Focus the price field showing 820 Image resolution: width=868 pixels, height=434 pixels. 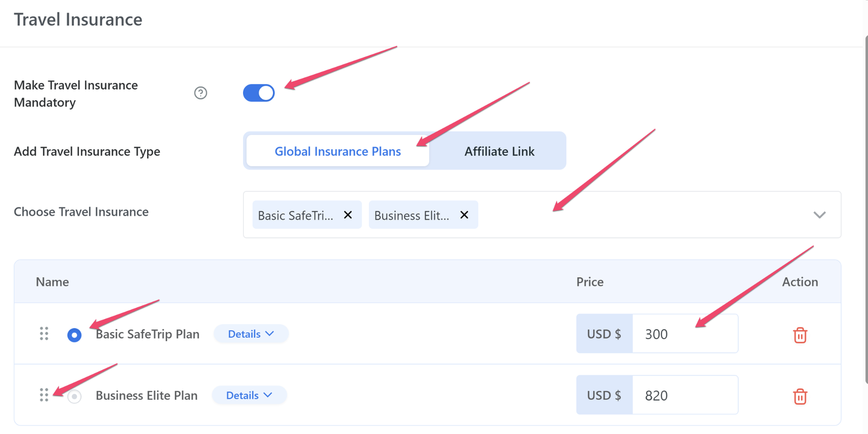pyautogui.click(x=685, y=395)
